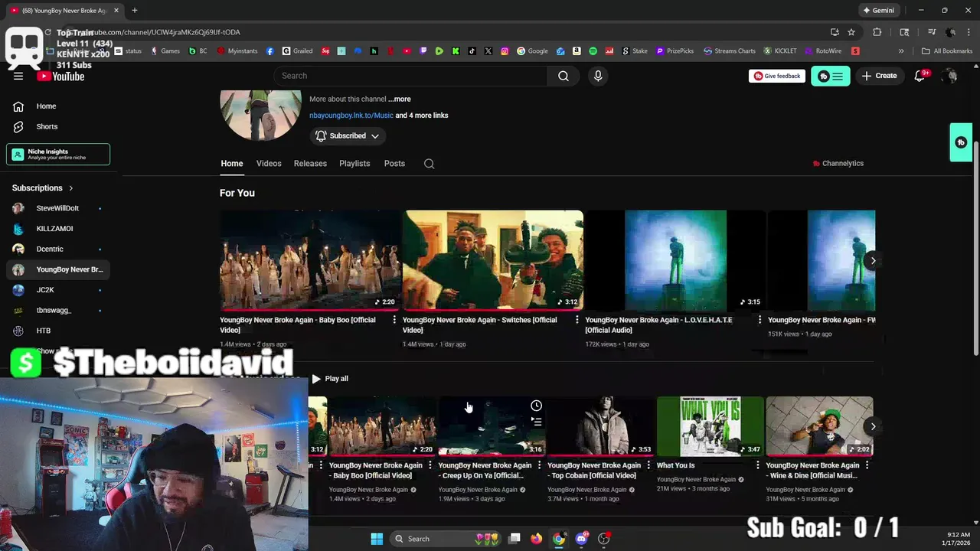This screenshot has width=980, height=551.
Task: Switch to the Videos channel tab
Action: click(x=269, y=164)
